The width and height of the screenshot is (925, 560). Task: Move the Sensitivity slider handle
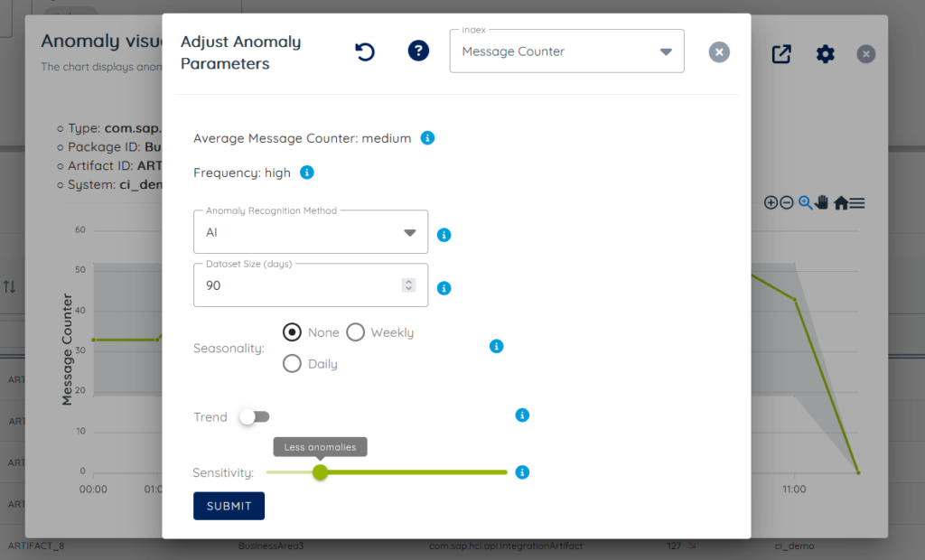point(321,471)
